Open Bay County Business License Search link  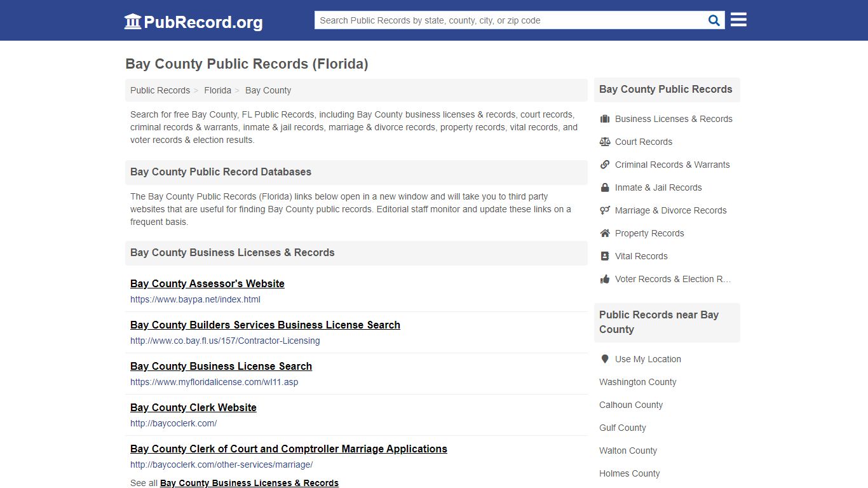point(221,366)
